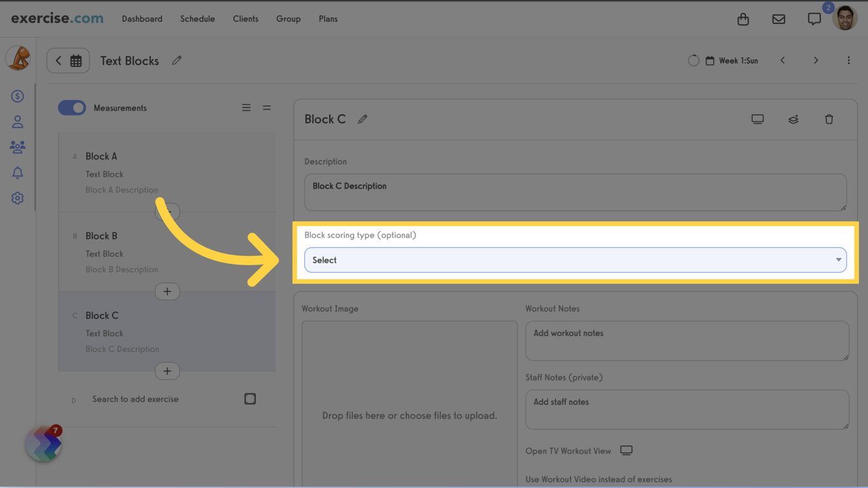The width and height of the screenshot is (868, 488).
Task: Open the mail envelope icon in the header
Action: coord(778,18)
